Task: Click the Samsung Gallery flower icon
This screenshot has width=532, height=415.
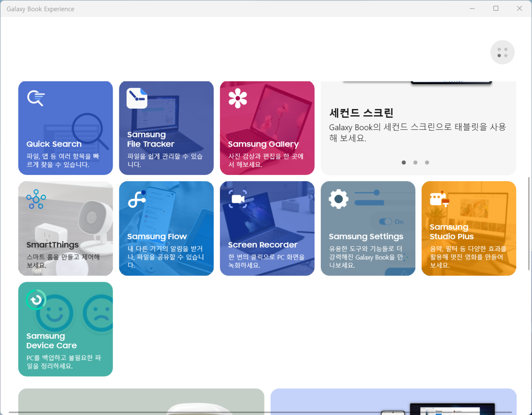Action: [238, 98]
